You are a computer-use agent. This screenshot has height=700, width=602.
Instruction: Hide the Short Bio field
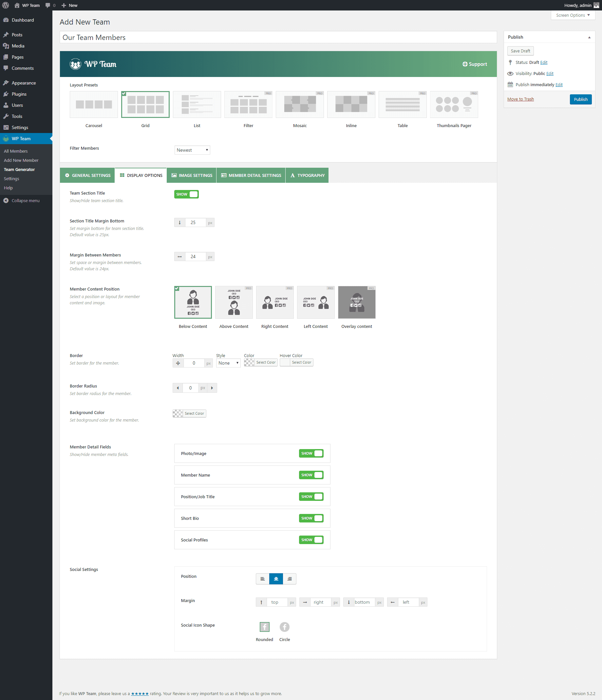point(311,518)
